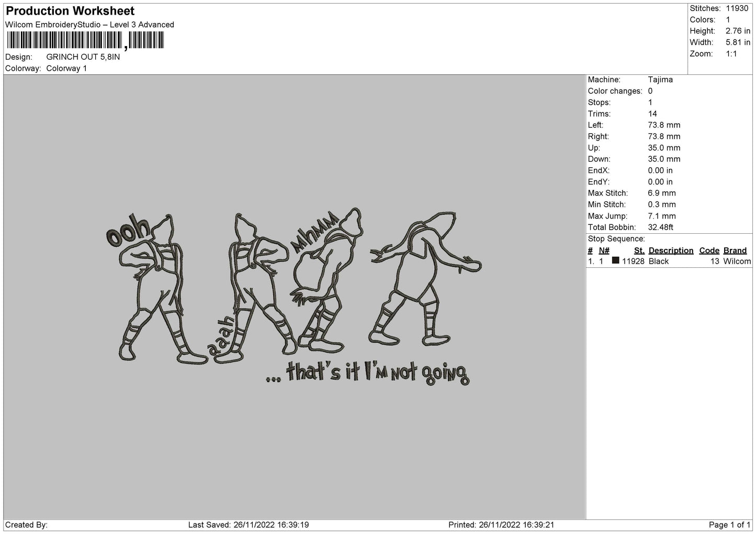Screen dimensions: 756x534
Task: Click the barcode under the header
Action: click(x=85, y=41)
